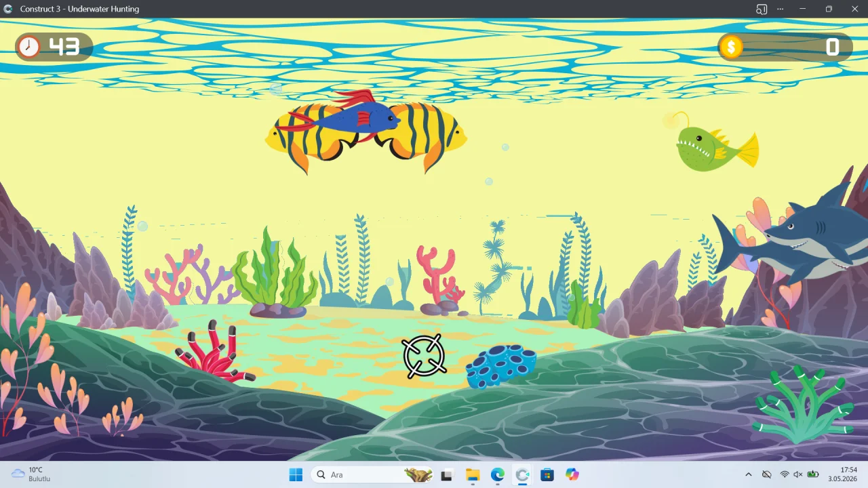Click the coin score value 0
This screenshot has height=488, width=868.
[x=832, y=47]
